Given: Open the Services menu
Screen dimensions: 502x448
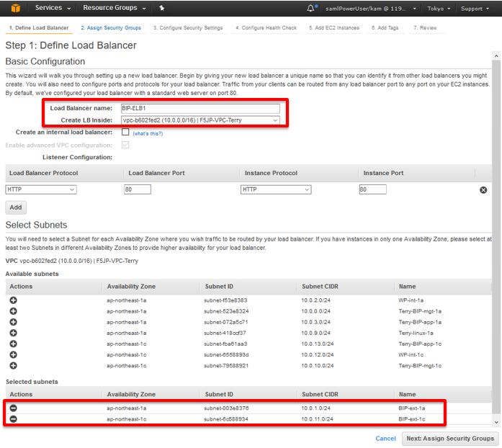Looking at the screenshot, I should pyautogui.click(x=53, y=8).
